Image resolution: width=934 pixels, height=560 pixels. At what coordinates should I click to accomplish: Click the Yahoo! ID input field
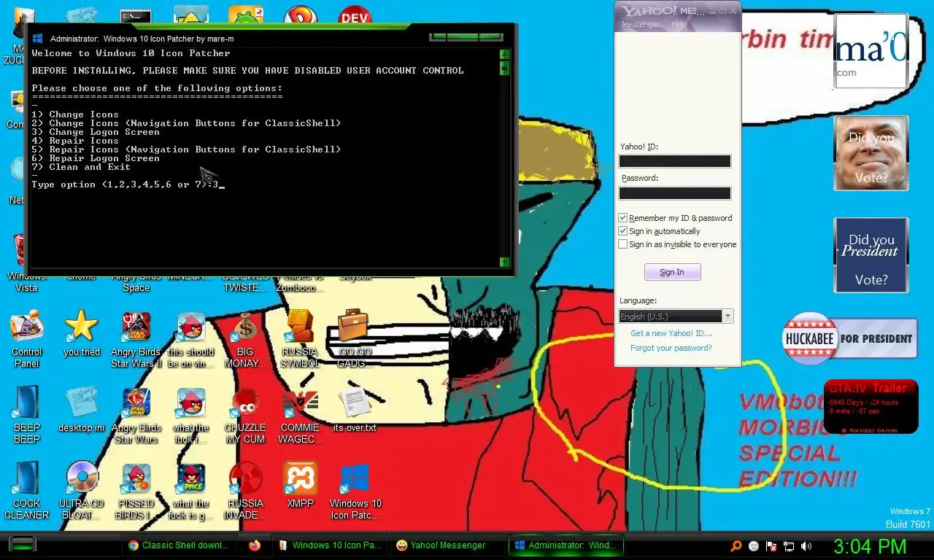point(675,161)
